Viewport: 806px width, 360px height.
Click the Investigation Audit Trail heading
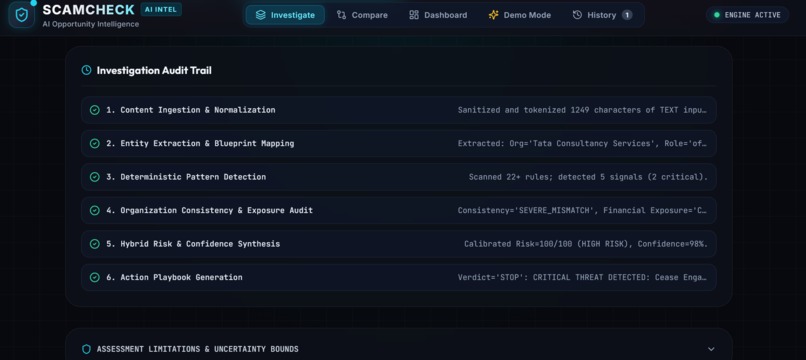(154, 70)
